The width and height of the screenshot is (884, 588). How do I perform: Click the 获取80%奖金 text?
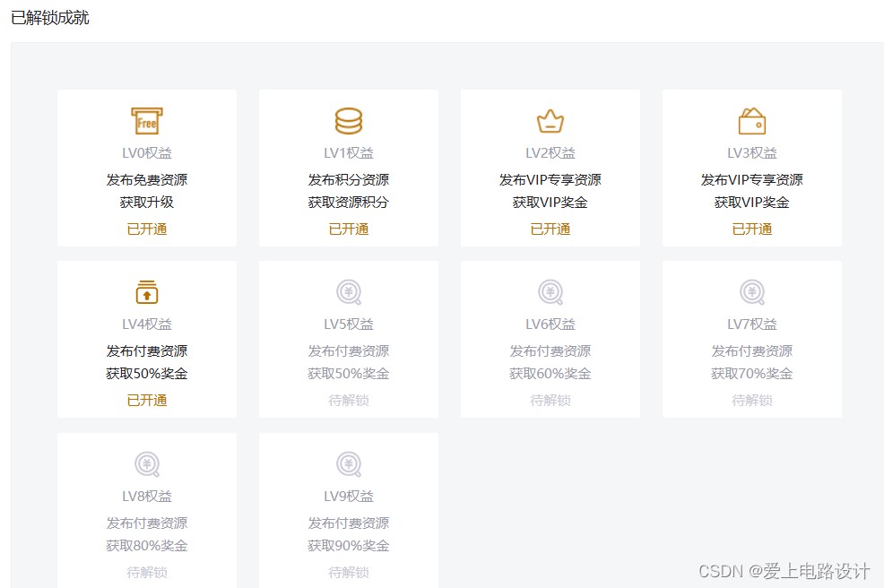(146, 546)
